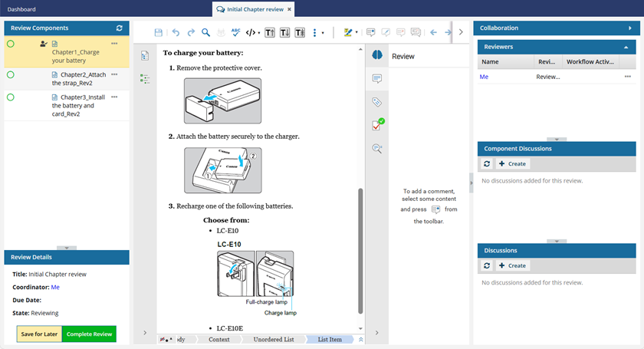Open the tags side panel icon

click(377, 101)
